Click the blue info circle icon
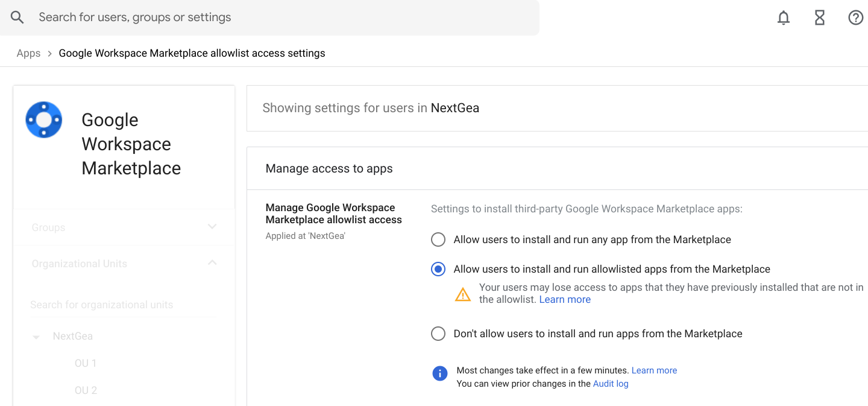 (440, 373)
